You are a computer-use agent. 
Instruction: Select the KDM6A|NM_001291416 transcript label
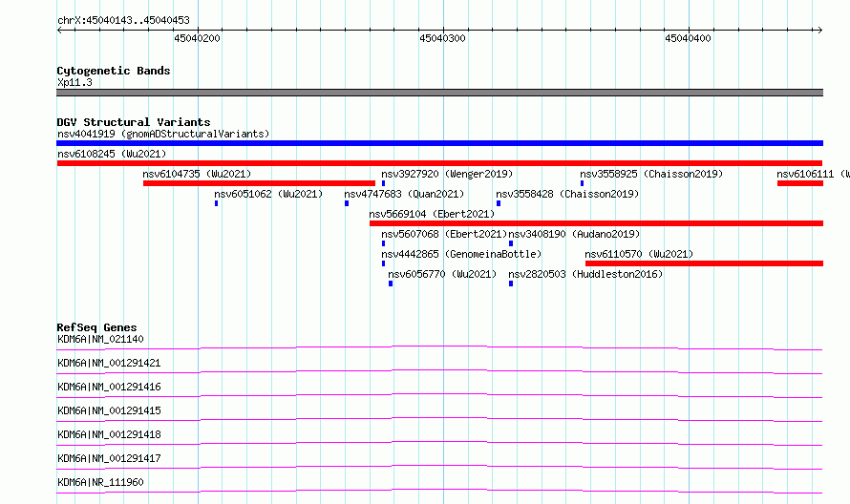pyautogui.click(x=109, y=387)
